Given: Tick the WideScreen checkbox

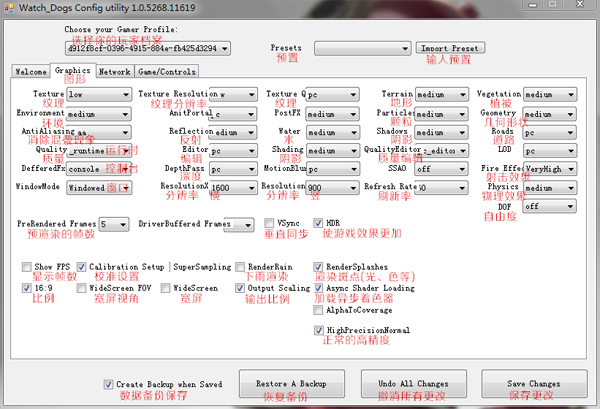Looking at the screenshot, I should click(165, 288).
